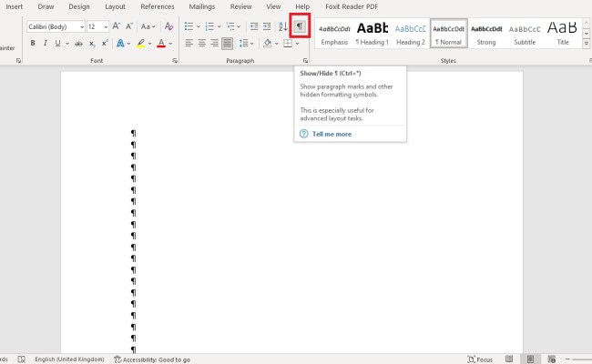Apply red font color
592x364 pixels.
coord(161,44)
